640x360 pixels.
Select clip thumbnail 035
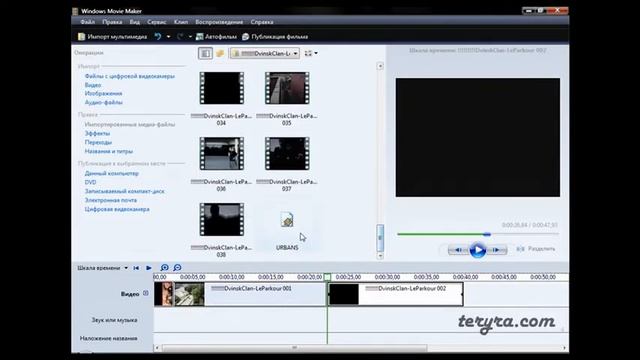pyautogui.click(x=287, y=88)
